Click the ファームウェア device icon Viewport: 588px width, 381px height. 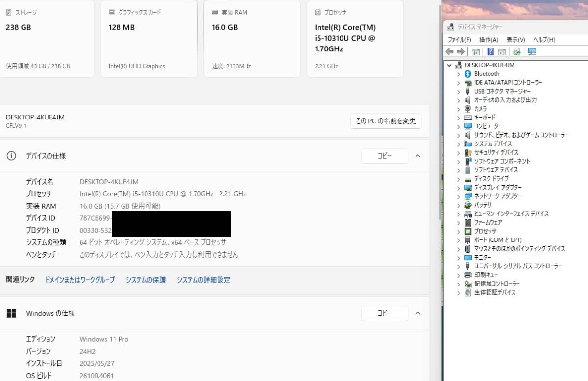coord(468,222)
